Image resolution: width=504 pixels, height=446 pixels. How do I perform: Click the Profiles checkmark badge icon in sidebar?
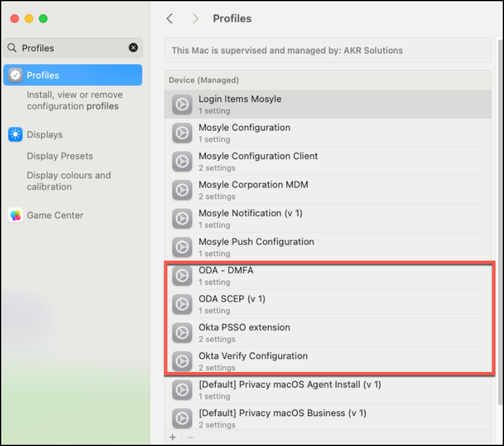tap(16, 75)
